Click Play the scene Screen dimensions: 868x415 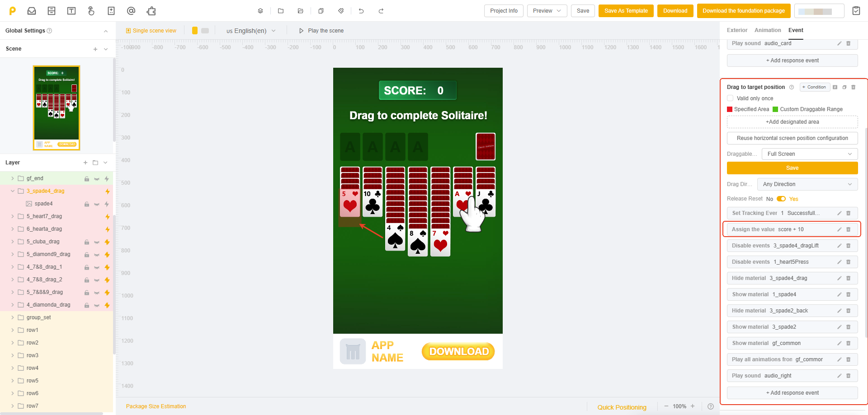tap(321, 31)
